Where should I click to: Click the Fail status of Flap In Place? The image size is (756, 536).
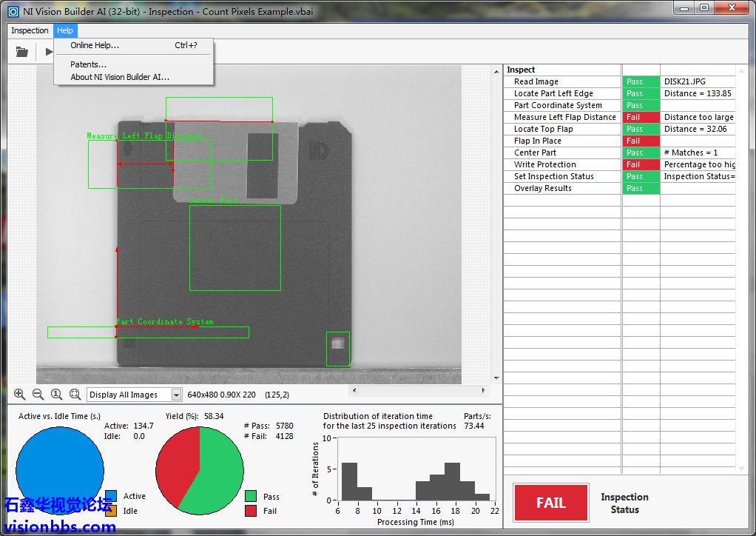(x=641, y=141)
